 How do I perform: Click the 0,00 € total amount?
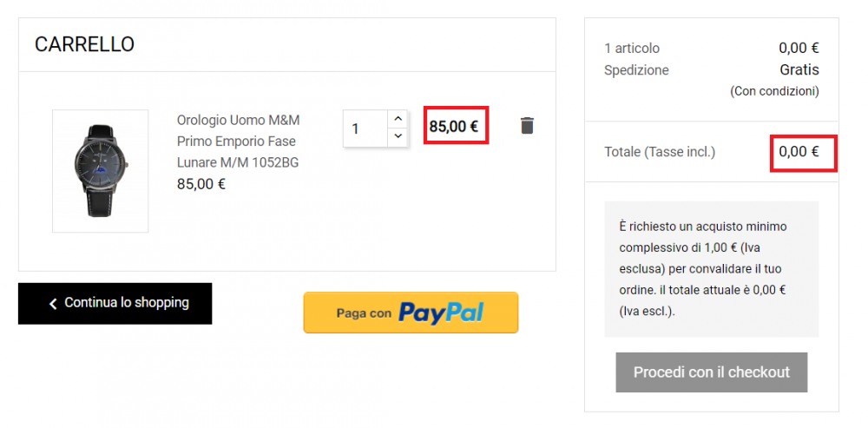point(799,152)
